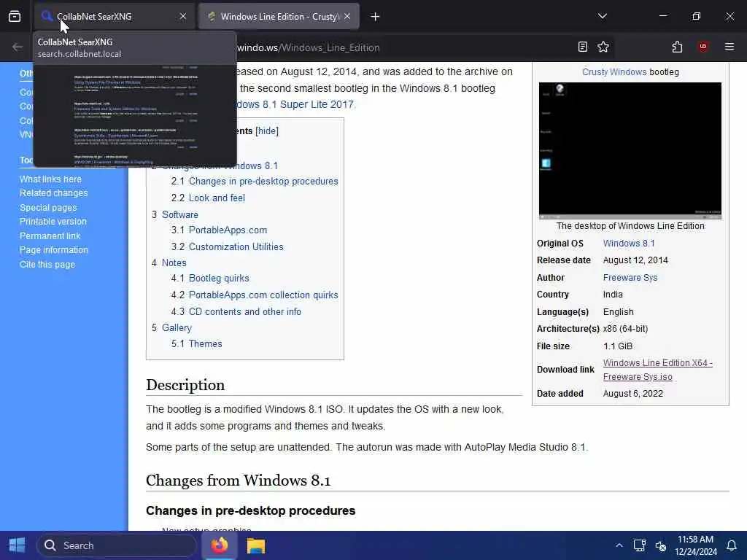Open the notifications bell icon
This screenshot has width=747, height=560.
[x=731, y=545]
